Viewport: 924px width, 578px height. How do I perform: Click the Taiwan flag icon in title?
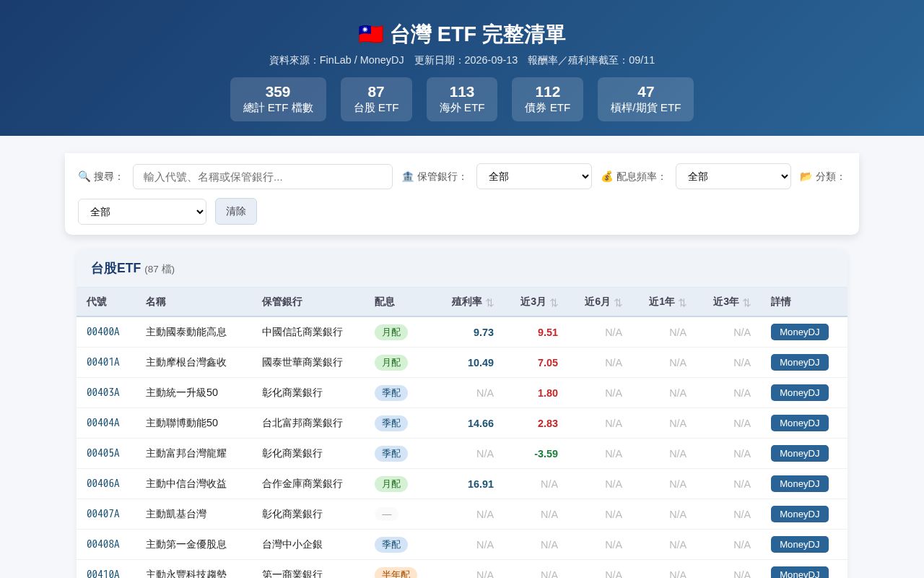(x=371, y=35)
